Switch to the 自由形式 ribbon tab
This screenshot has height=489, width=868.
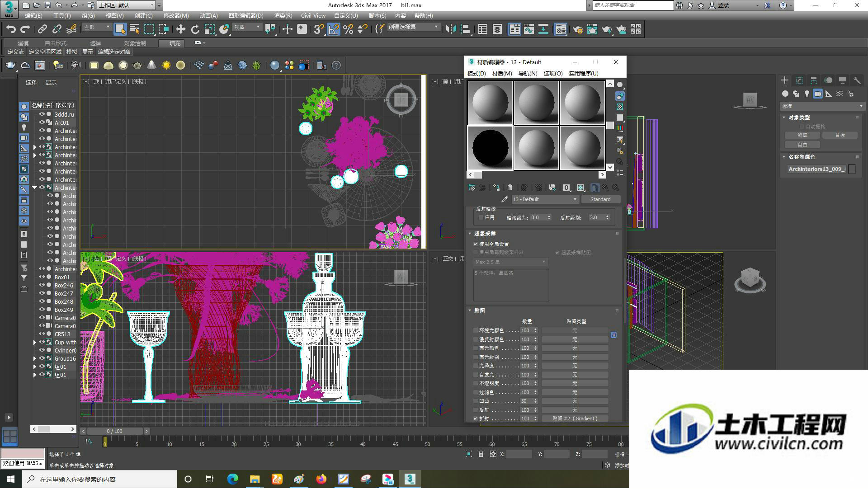pos(55,43)
